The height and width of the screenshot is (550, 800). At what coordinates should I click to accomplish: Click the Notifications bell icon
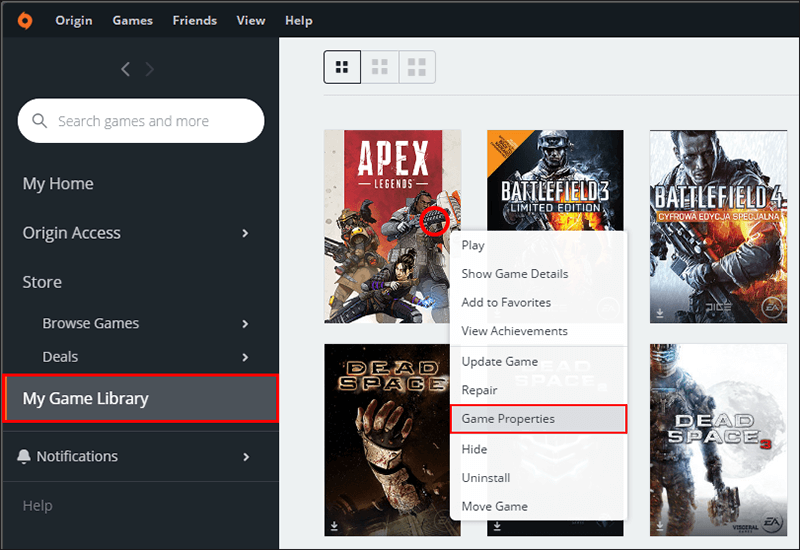coord(23,457)
